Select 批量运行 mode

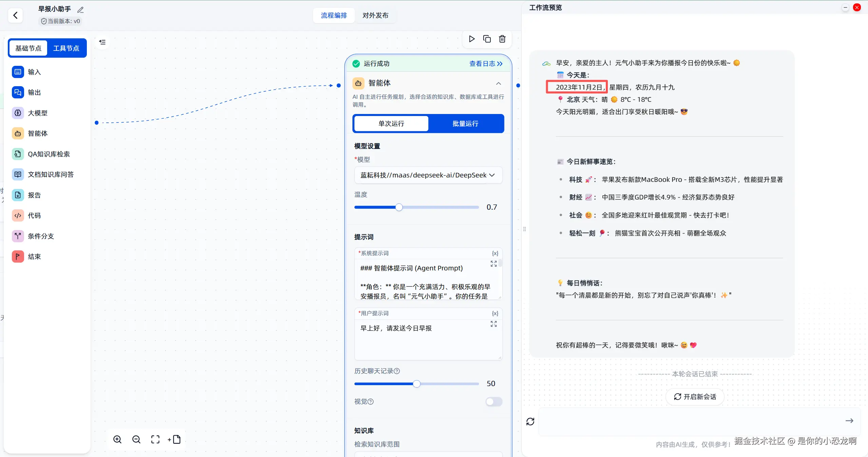coord(465,123)
